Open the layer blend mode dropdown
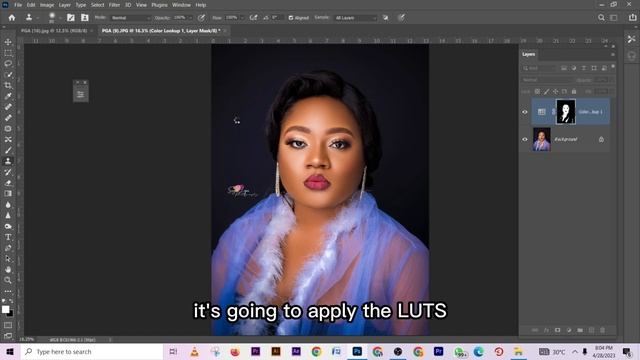640x360 pixels. 547,80
